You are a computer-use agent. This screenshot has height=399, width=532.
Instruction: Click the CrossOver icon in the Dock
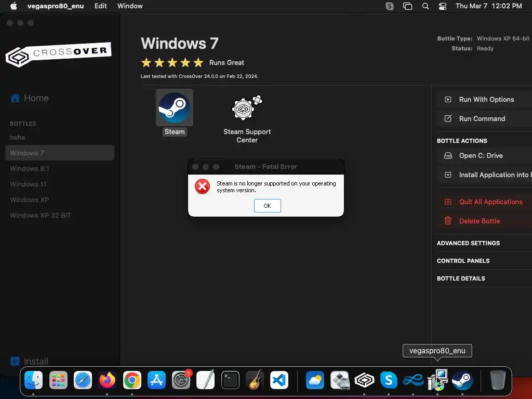pos(364,380)
